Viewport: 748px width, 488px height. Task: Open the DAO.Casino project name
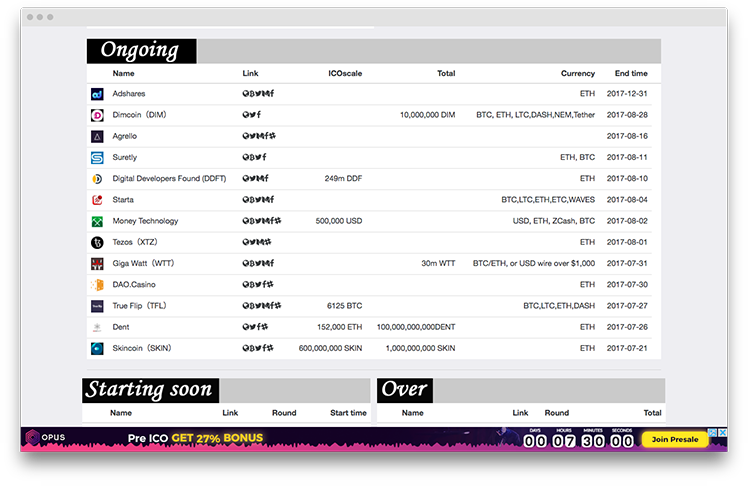point(134,284)
